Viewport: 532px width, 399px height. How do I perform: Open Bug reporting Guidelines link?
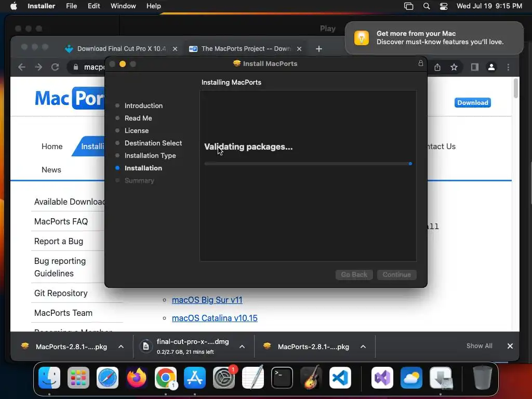[x=60, y=267]
